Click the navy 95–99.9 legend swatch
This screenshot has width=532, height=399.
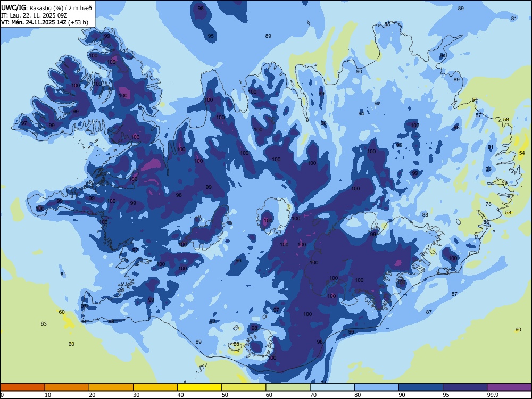(465, 387)
